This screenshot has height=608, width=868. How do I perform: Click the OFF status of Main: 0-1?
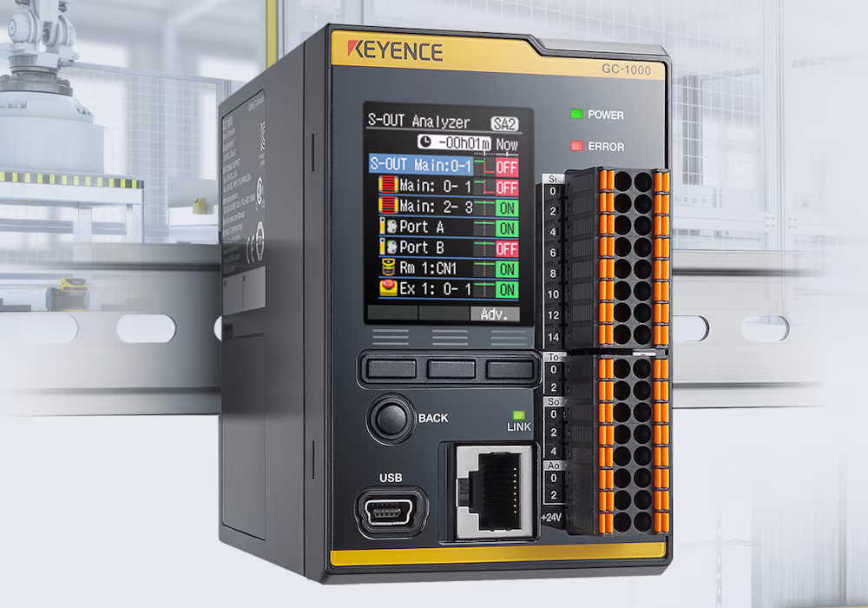click(x=507, y=188)
